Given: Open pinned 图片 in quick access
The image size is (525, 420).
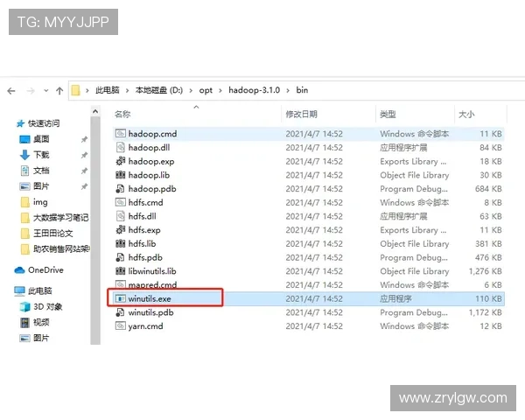Looking at the screenshot, I should [41, 186].
